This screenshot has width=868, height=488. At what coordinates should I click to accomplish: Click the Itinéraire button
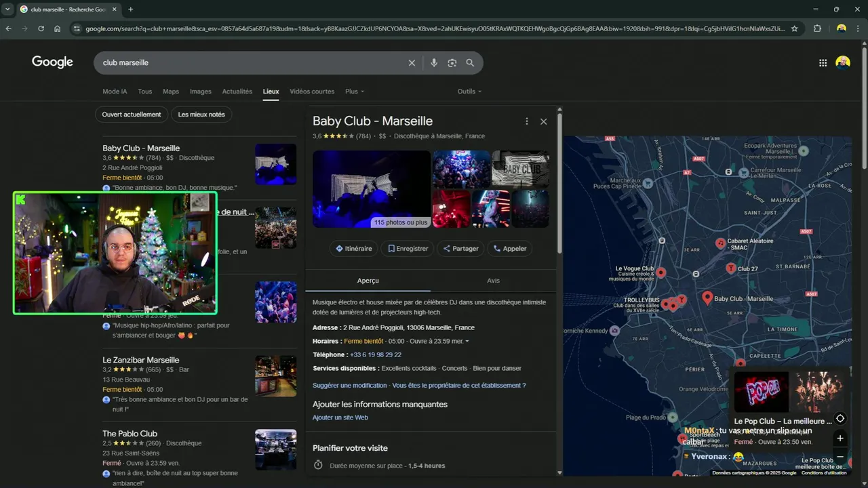(354, 249)
